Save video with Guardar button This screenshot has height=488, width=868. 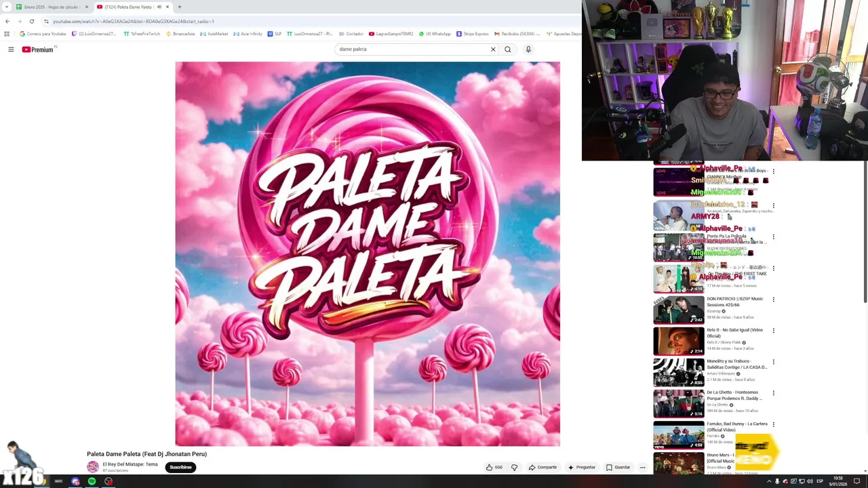pos(618,467)
